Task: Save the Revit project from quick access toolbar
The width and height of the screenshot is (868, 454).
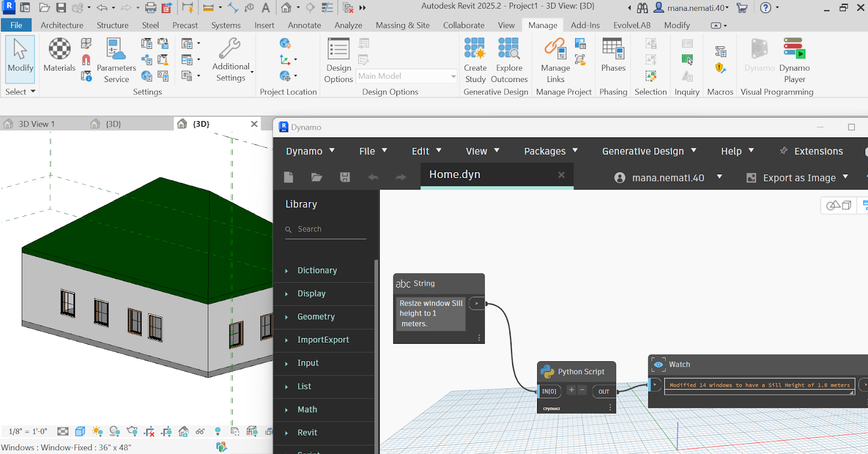Action: point(61,8)
